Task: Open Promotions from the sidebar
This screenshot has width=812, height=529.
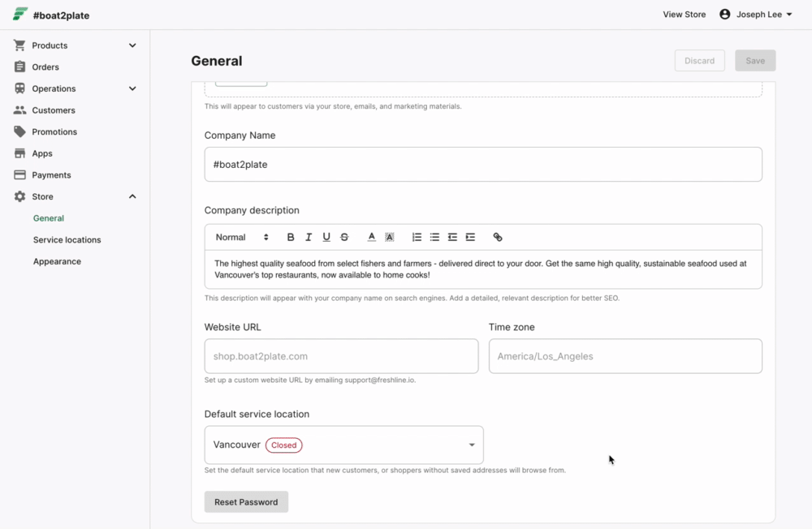Action: [54, 131]
